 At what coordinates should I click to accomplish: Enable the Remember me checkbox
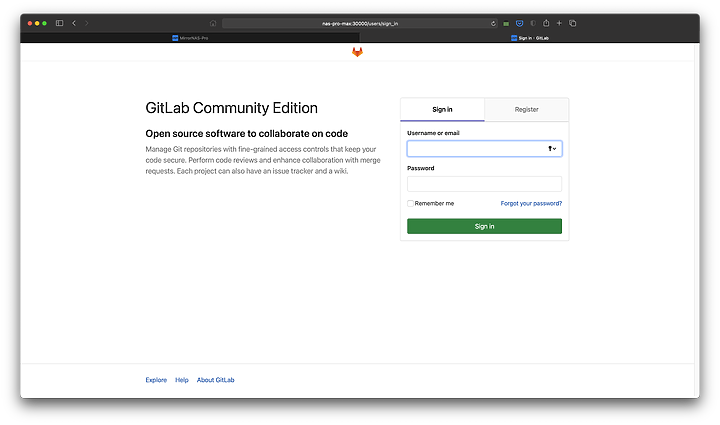click(x=410, y=203)
